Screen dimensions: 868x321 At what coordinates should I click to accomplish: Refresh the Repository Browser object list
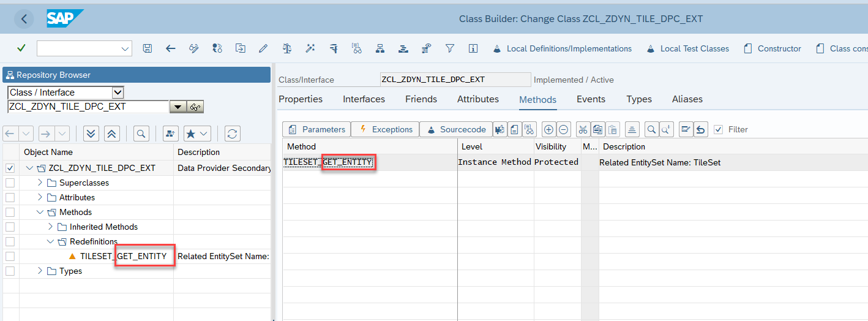(232, 134)
